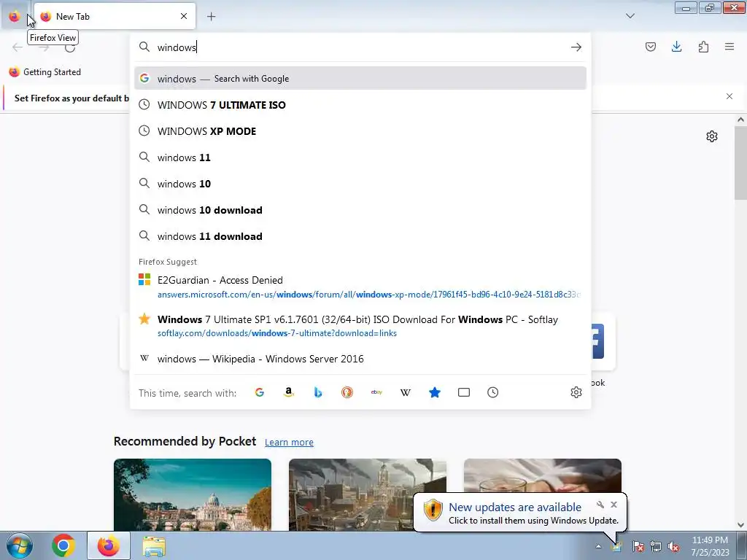Click Learn more link beside Pocket
This screenshot has height=560, width=747.
(x=289, y=443)
